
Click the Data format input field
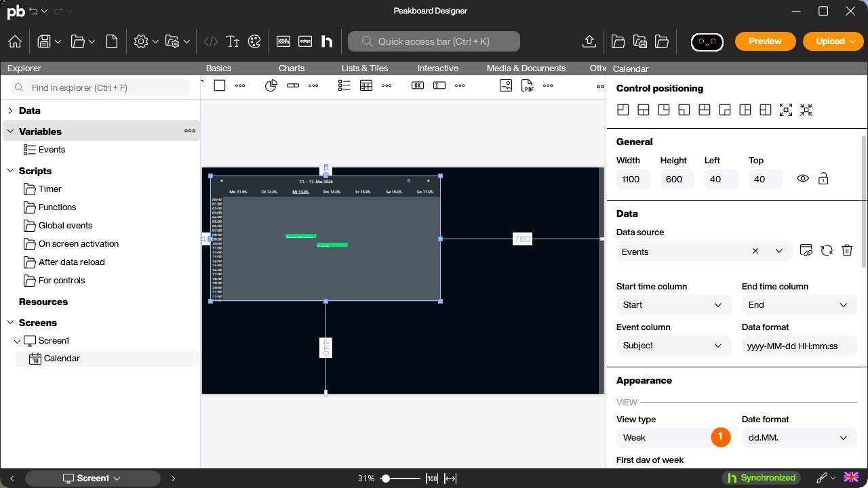coord(800,346)
